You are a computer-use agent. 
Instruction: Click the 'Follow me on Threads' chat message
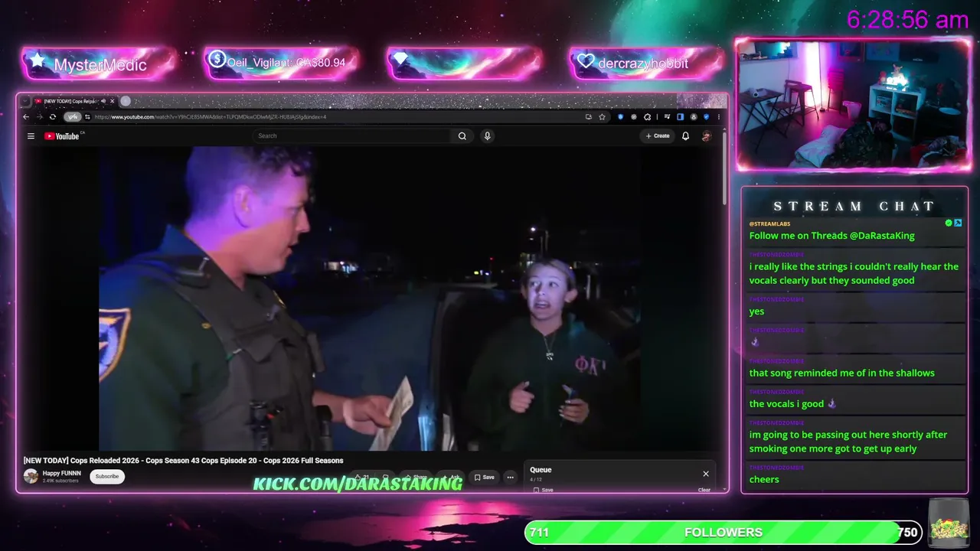(831, 236)
